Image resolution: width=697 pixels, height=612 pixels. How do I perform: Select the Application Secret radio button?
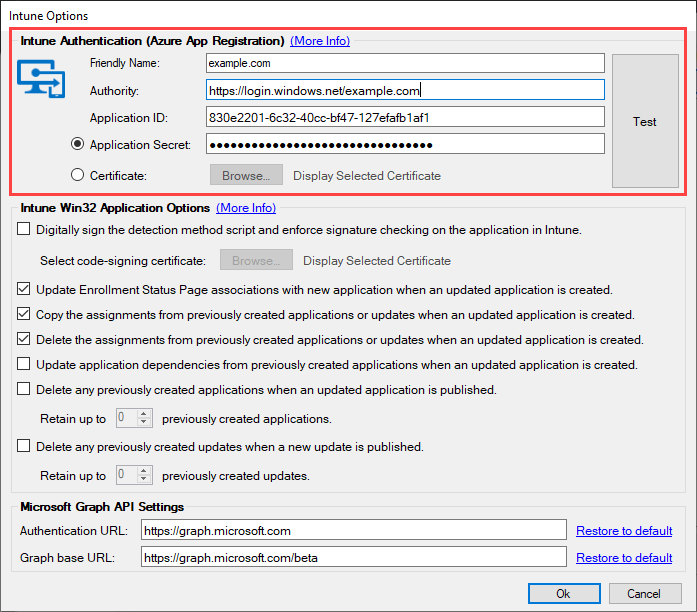pyautogui.click(x=77, y=144)
